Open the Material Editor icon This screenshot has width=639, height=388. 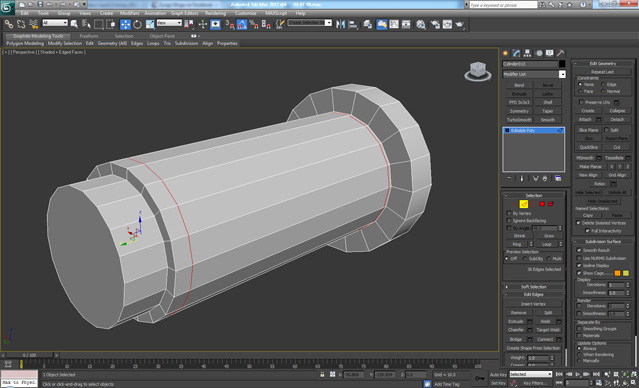tap(421, 24)
